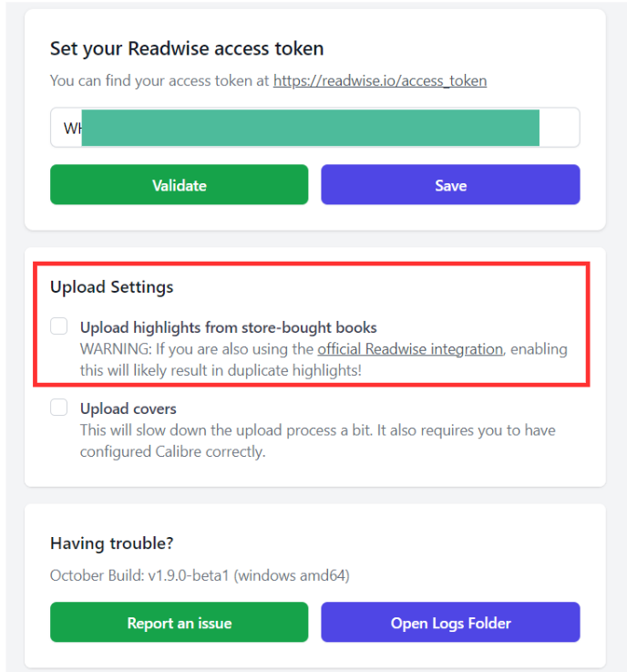Tick the Upload covers checkbox
This screenshot has width=627, height=672.
(x=59, y=408)
